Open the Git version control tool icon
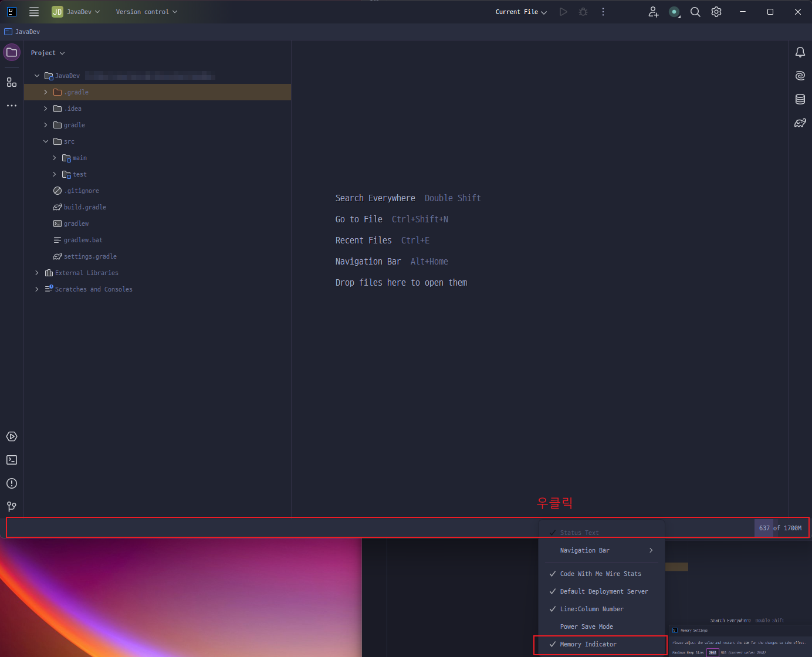 click(x=12, y=506)
